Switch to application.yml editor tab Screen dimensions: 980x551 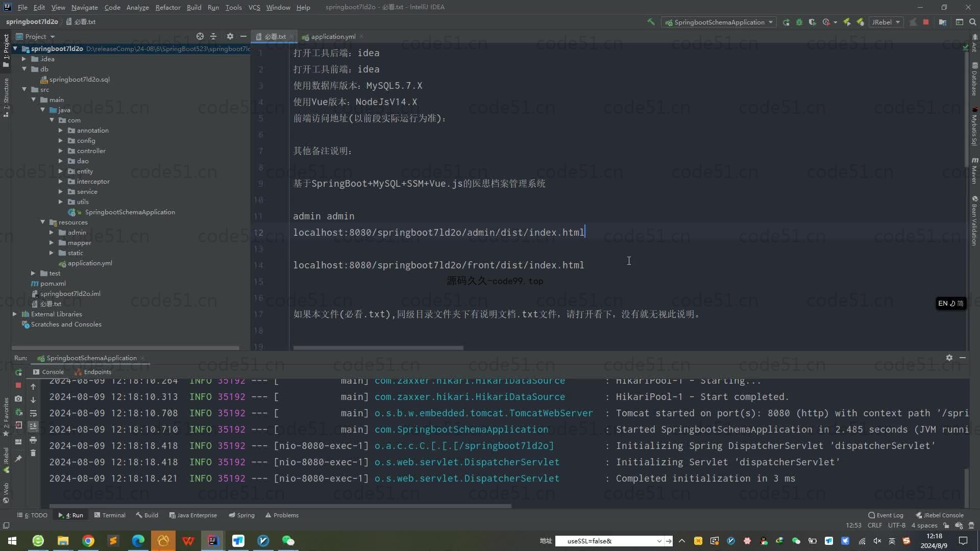(x=333, y=36)
